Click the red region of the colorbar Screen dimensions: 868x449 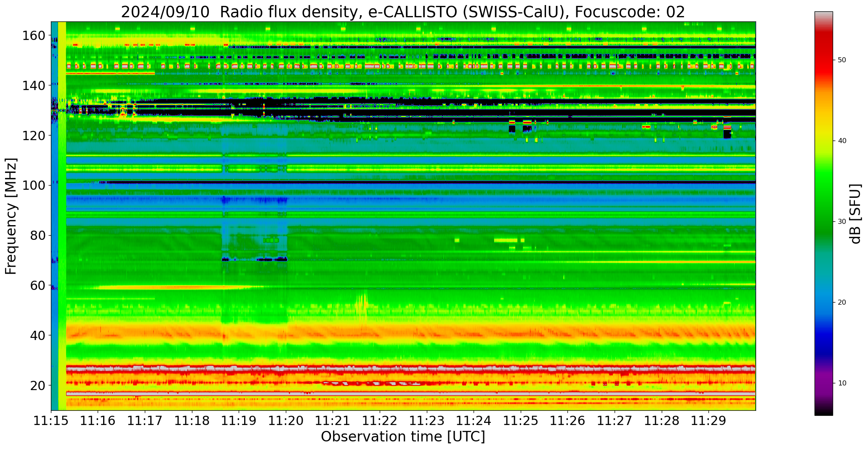[823, 59]
